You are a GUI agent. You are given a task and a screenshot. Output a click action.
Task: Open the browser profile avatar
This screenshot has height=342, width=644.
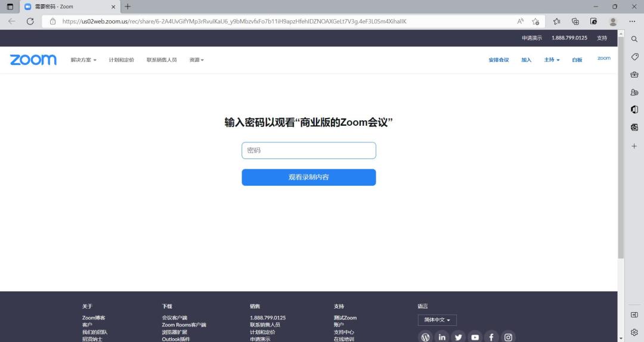[613, 21]
